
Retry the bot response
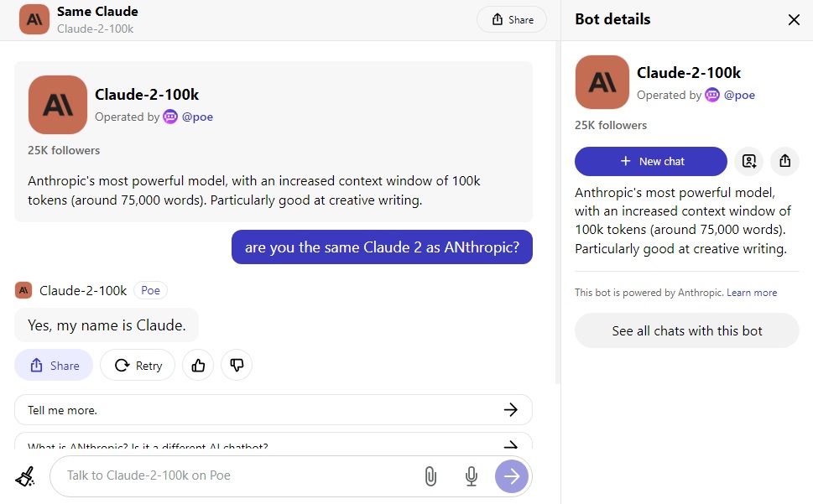138,365
